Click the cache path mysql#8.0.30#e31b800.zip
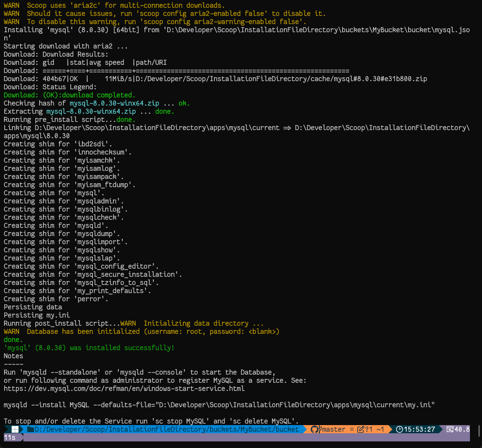 pos(281,78)
